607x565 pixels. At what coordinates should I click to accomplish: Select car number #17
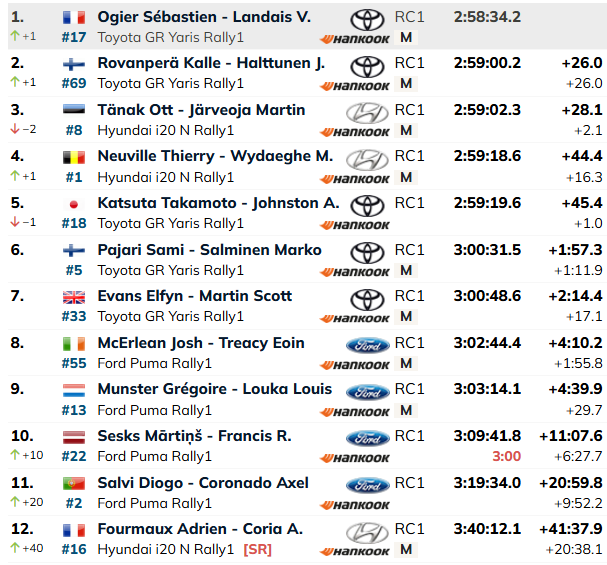(74, 38)
